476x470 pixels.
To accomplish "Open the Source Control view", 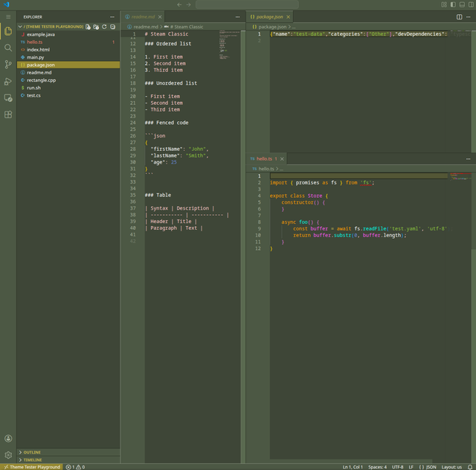I will [8, 65].
